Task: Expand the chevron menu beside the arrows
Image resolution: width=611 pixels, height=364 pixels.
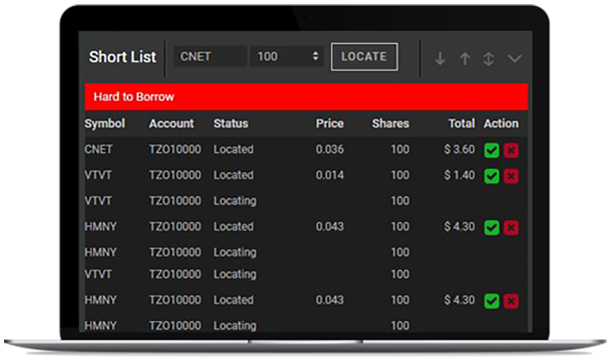Action: tap(514, 59)
